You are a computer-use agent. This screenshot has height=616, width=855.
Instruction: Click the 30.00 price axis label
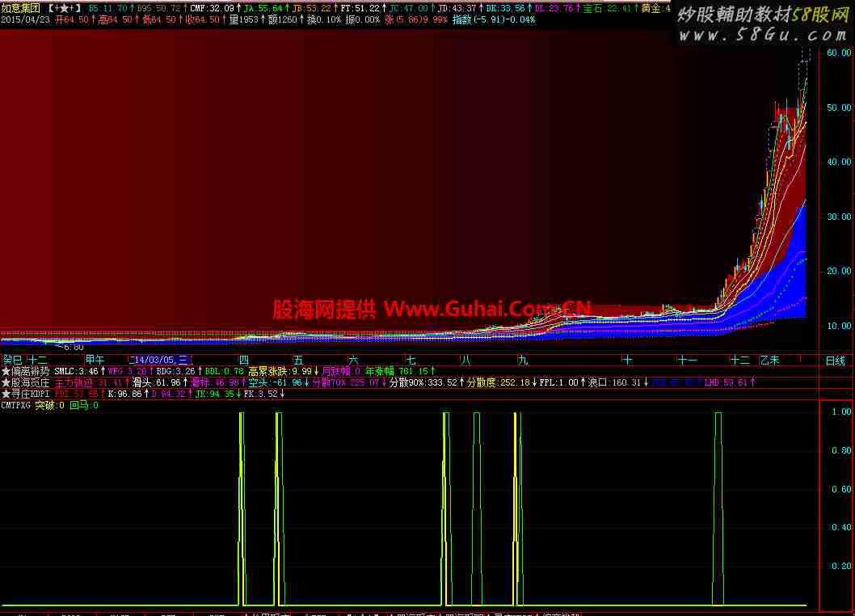[839, 217]
